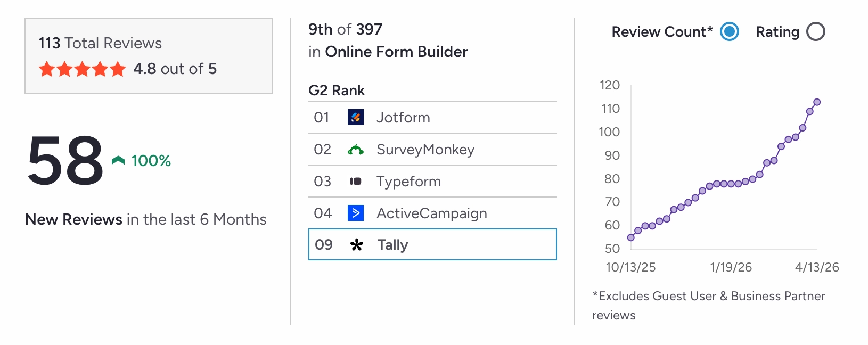Open the Jotform rank entry
Viewport: 868px width, 345px height.
403,118
